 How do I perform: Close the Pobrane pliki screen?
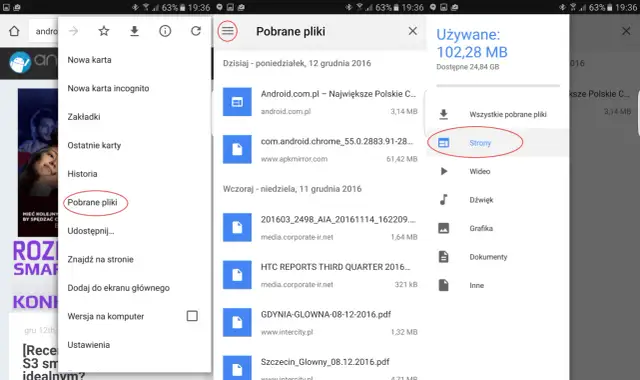tap(413, 31)
